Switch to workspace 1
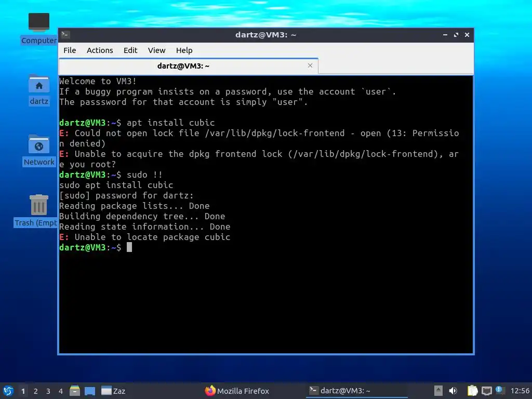 pyautogui.click(x=23, y=391)
